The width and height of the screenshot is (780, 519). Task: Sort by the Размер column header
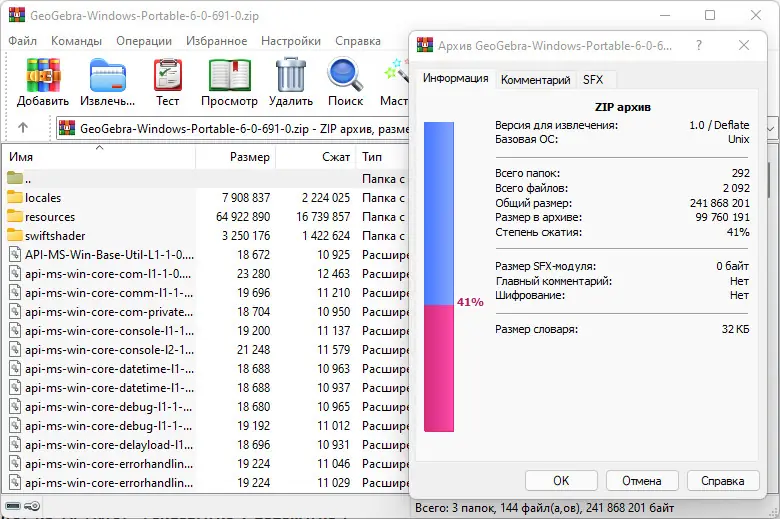tap(235, 157)
